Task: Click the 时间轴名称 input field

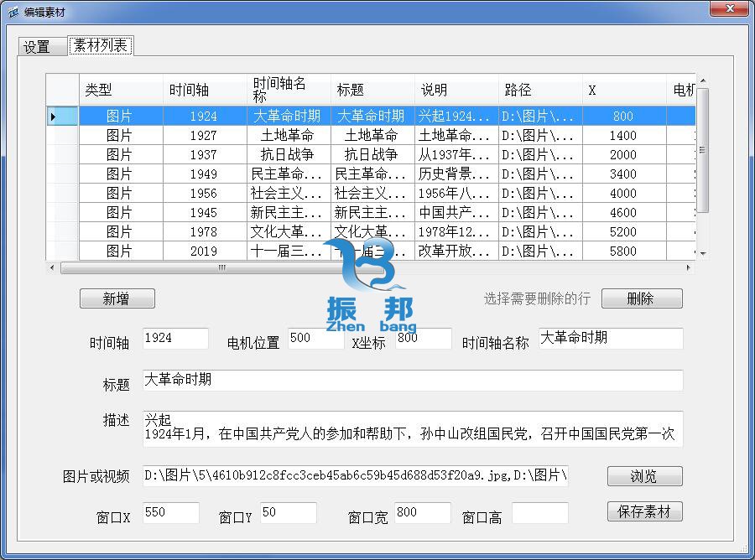Action: click(x=610, y=339)
